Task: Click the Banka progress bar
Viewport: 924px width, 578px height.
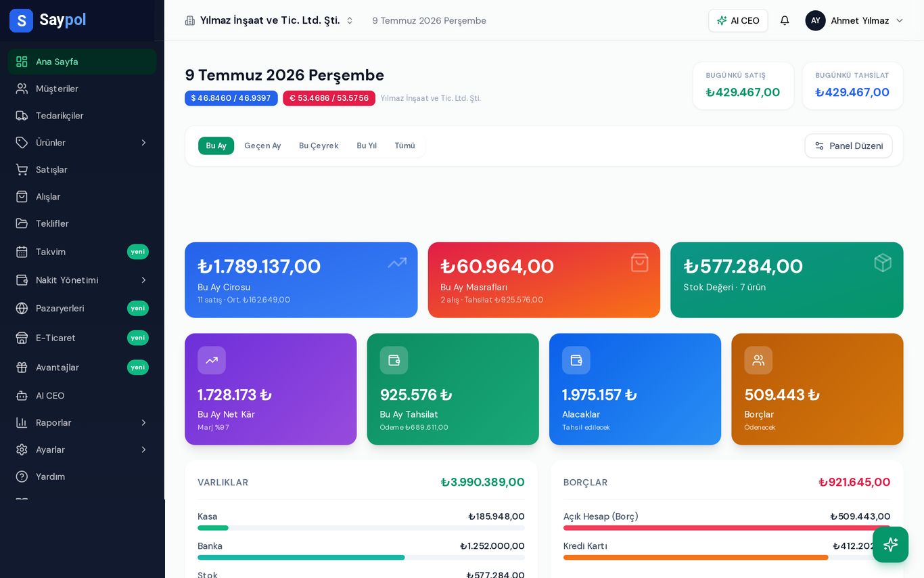Action: [x=361, y=558]
